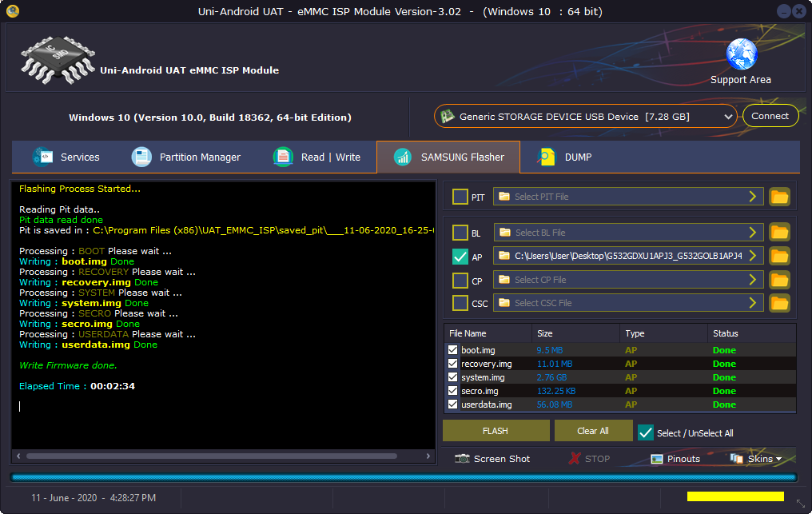Expand the AP file path arrow
Viewport: 812px width, 514px height.
point(752,256)
